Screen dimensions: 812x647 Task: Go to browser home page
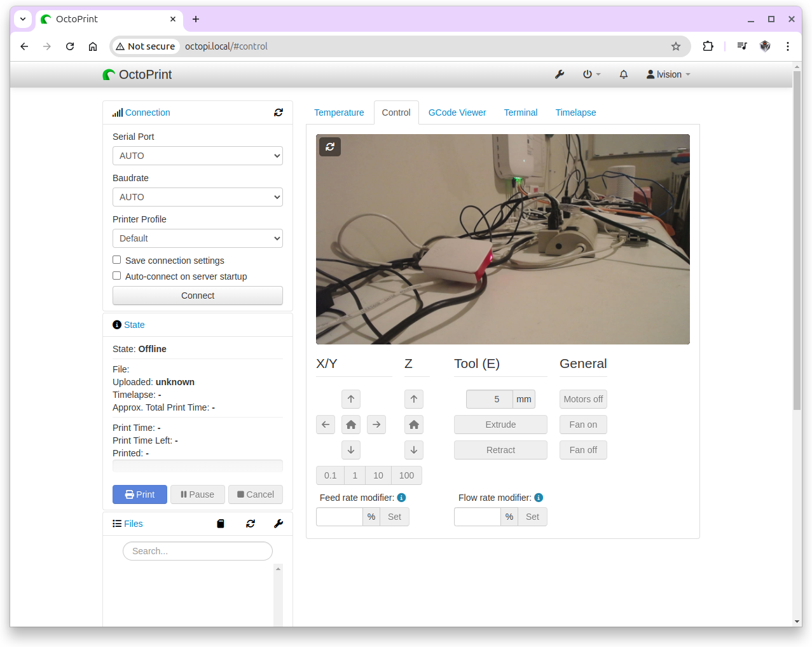pyautogui.click(x=93, y=46)
